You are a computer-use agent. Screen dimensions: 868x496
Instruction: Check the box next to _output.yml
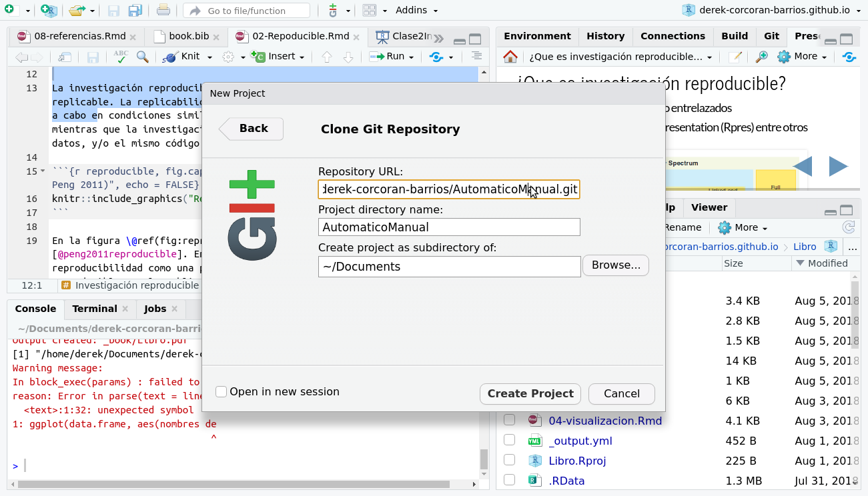510,441
